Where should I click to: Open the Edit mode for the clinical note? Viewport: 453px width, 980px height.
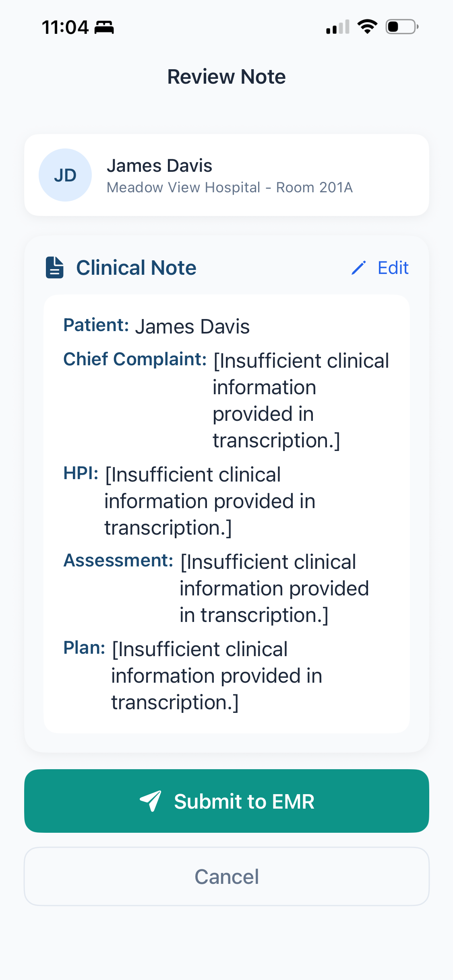click(x=393, y=267)
